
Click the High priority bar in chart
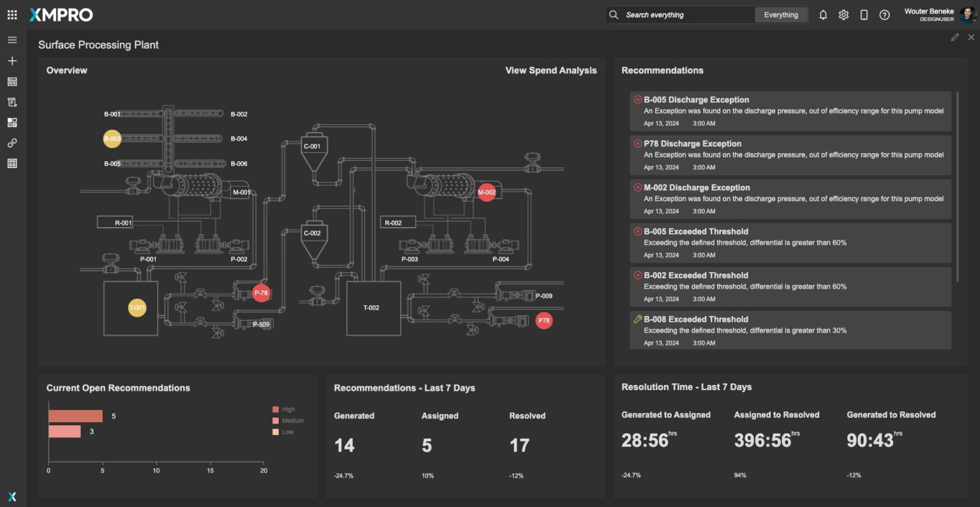coord(75,416)
